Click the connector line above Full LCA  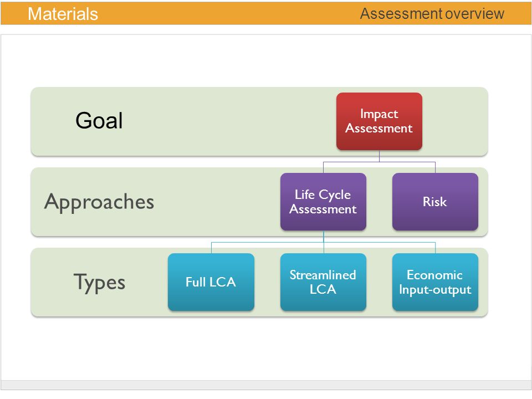211,248
